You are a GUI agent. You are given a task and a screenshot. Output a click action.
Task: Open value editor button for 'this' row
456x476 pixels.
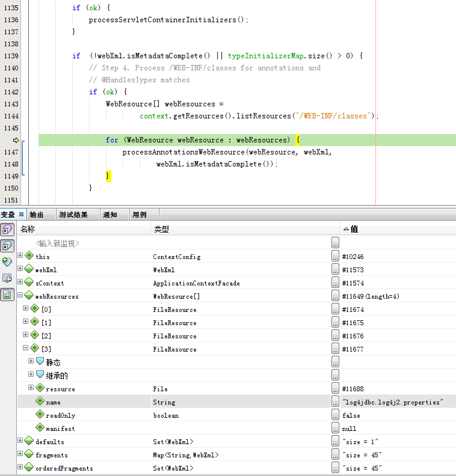click(335, 256)
